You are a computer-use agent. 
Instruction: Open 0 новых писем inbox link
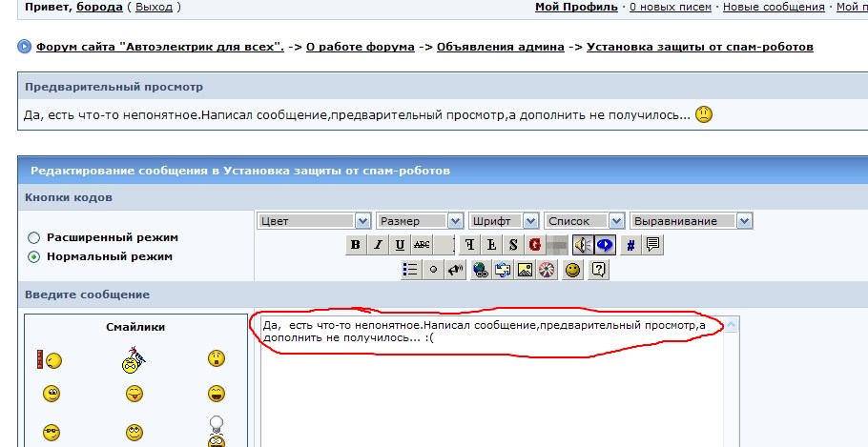click(x=671, y=8)
